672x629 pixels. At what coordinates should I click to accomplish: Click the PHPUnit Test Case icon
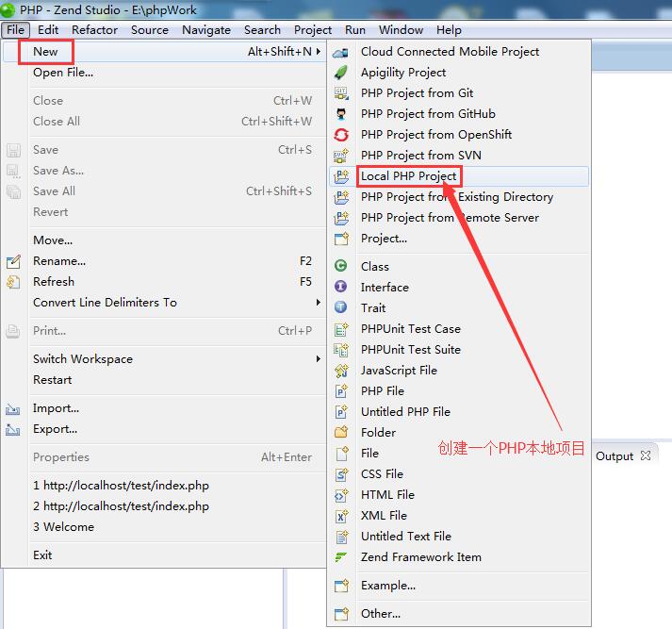(341, 329)
